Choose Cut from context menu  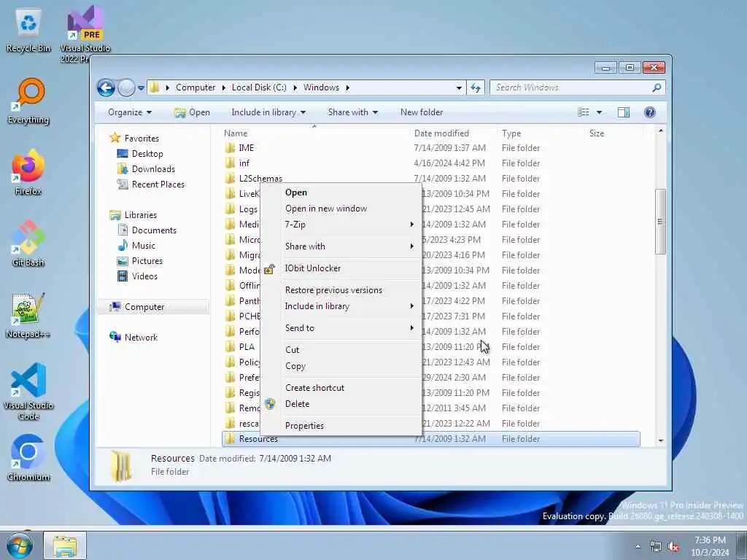point(341,350)
